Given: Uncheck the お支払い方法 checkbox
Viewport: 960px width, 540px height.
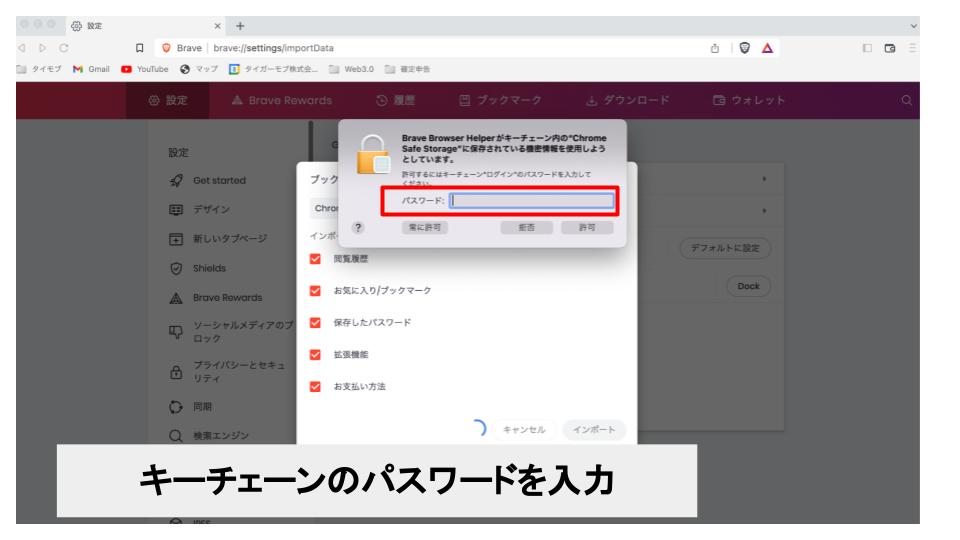Looking at the screenshot, I should coord(315,387).
